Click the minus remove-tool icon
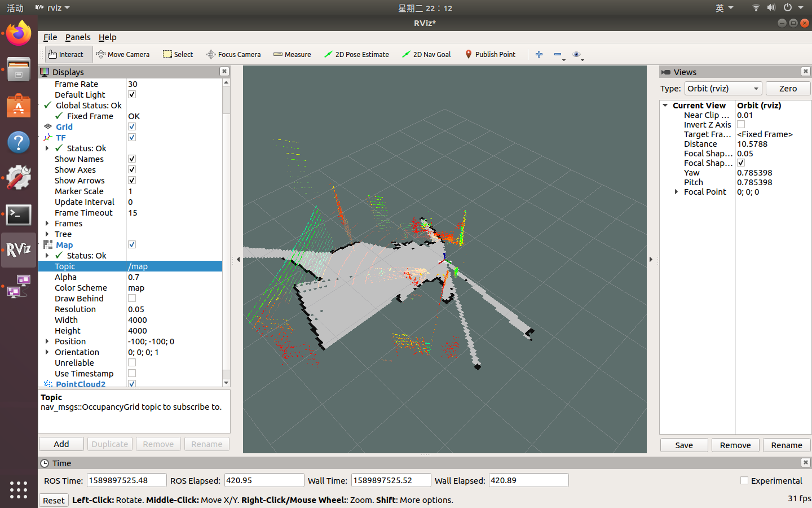This screenshot has height=508, width=812. [x=558, y=54]
